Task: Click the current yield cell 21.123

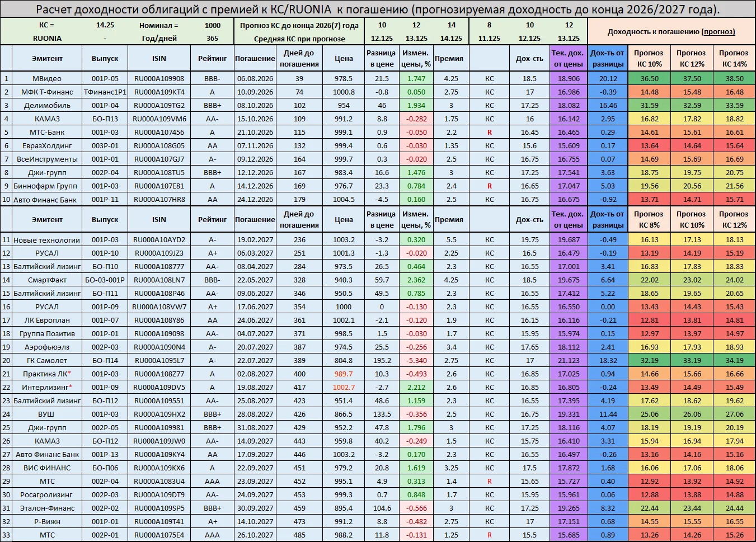Action: 569,361
